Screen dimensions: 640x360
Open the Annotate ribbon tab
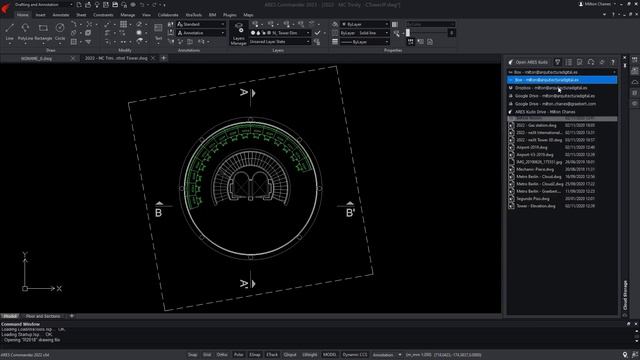pos(61,15)
